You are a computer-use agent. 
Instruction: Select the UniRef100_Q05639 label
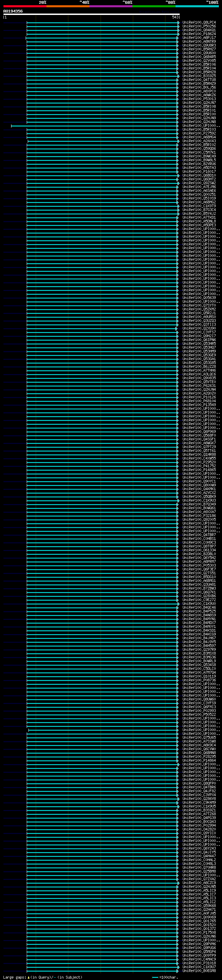pyautogui.click(x=199, y=298)
